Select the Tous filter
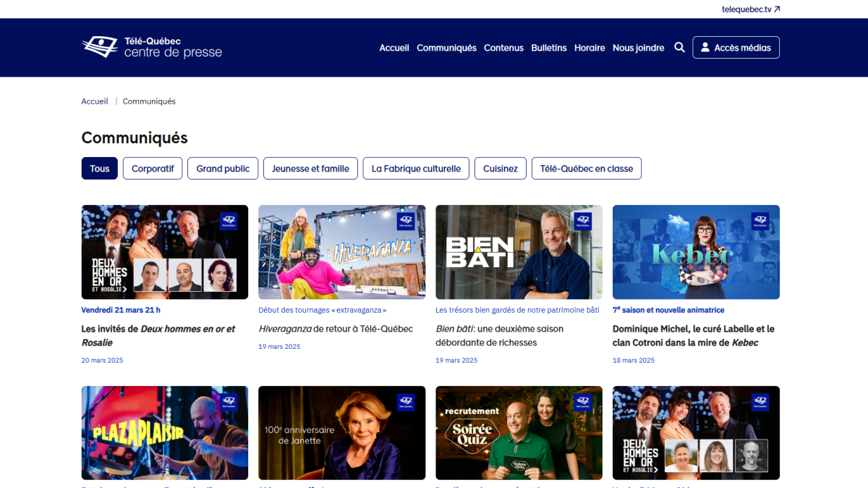 coord(100,169)
